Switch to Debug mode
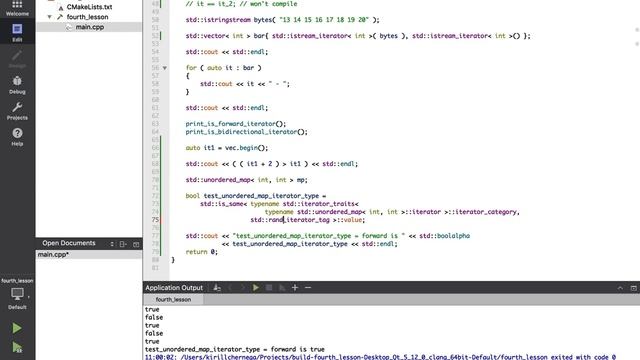The image size is (640, 360). click(17, 85)
